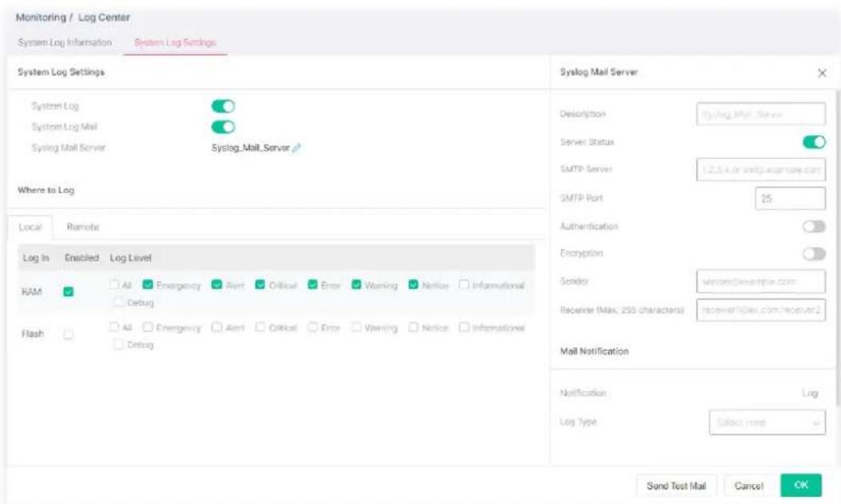Click the RAM row label
841x504 pixels.
[32, 292]
